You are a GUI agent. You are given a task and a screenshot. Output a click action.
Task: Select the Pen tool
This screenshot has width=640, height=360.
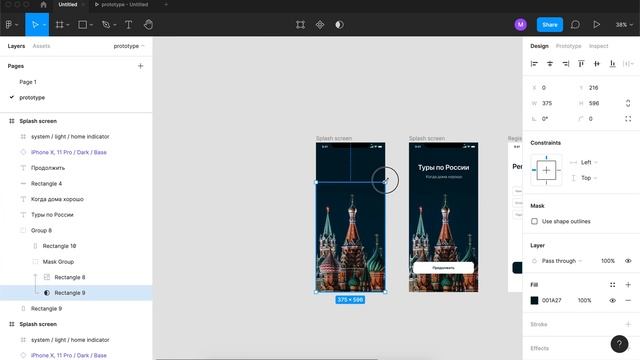(106, 24)
